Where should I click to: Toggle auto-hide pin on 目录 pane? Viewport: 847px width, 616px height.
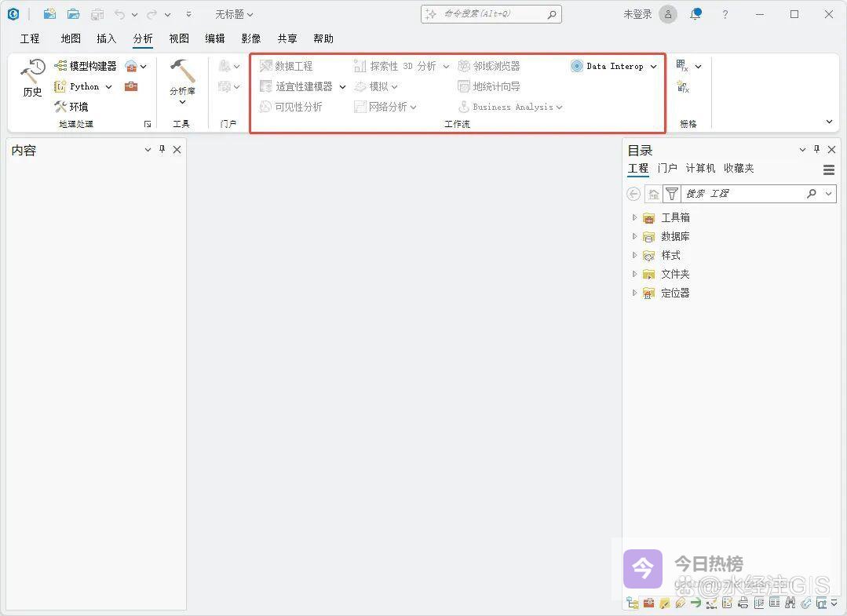(x=816, y=149)
